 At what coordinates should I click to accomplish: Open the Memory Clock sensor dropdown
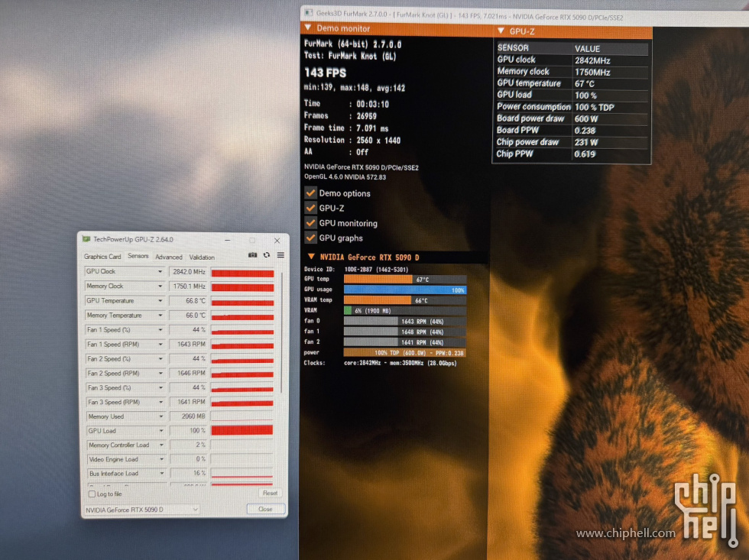pyautogui.click(x=160, y=286)
